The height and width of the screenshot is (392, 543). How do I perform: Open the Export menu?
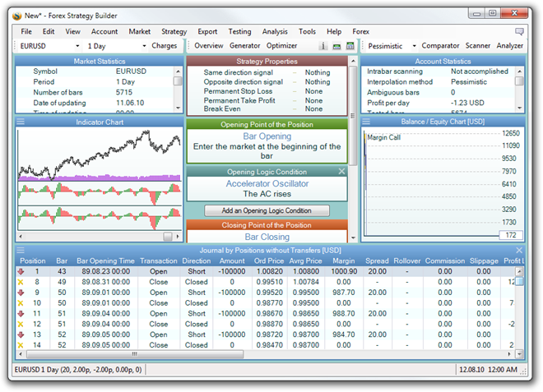click(x=207, y=31)
